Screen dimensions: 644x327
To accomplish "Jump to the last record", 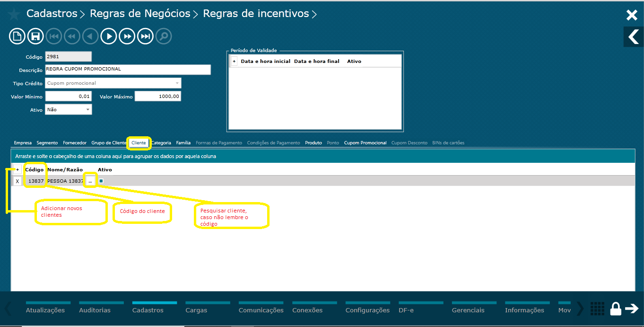I will (x=145, y=36).
